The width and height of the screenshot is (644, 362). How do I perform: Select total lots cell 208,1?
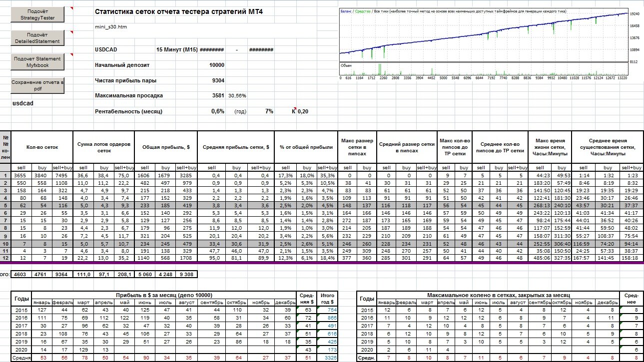click(x=124, y=274)
